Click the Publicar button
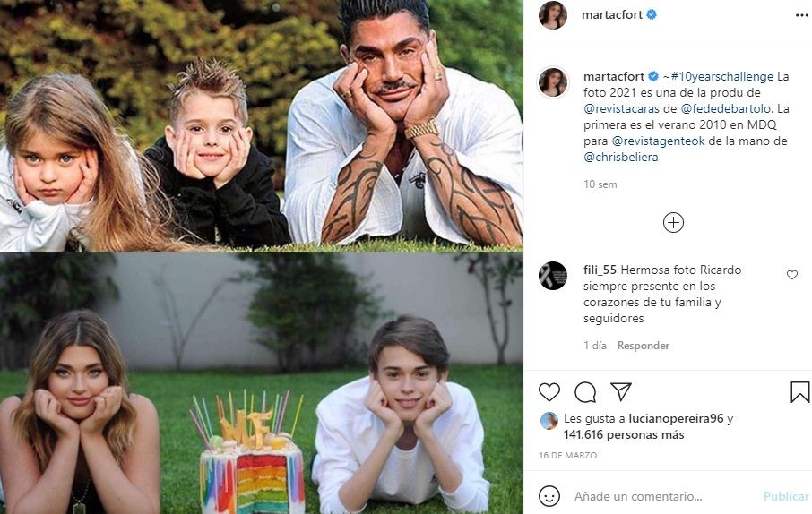 [786, 496]
